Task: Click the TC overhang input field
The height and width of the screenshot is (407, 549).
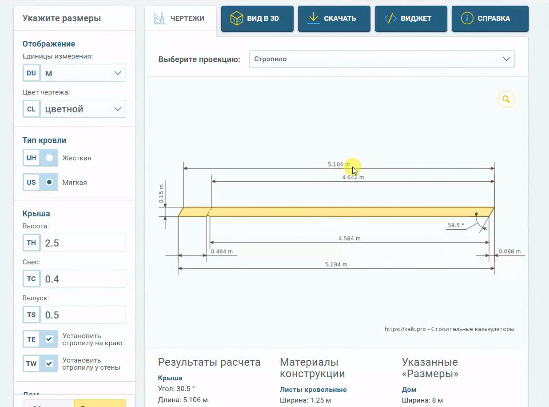Action: tap(83, 279)
